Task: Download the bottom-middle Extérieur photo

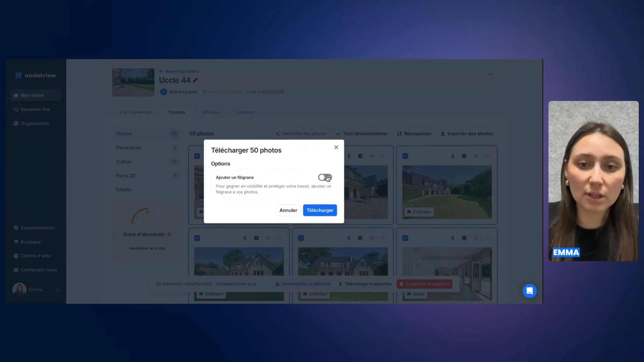Action: click(349, 238)
